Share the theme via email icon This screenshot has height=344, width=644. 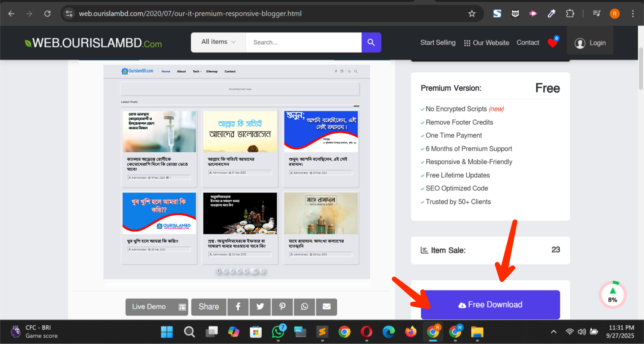[326, 307]
